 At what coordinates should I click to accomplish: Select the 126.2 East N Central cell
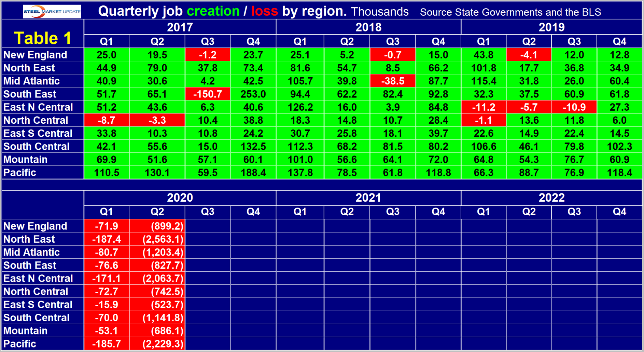[300, 107]
